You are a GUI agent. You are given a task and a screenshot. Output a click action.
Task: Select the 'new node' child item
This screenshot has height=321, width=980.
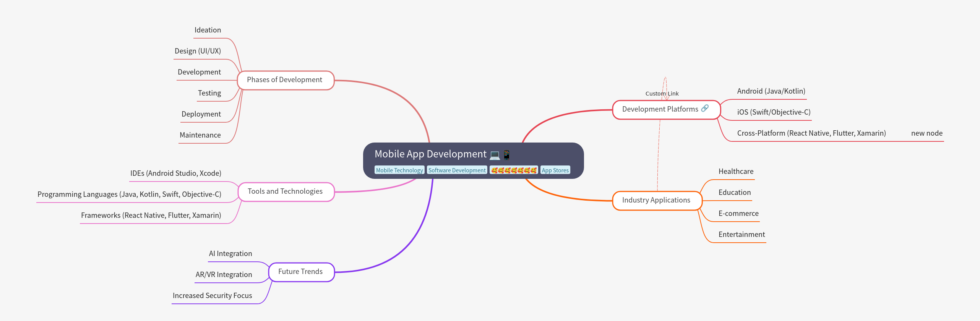[x=926, y=133]
